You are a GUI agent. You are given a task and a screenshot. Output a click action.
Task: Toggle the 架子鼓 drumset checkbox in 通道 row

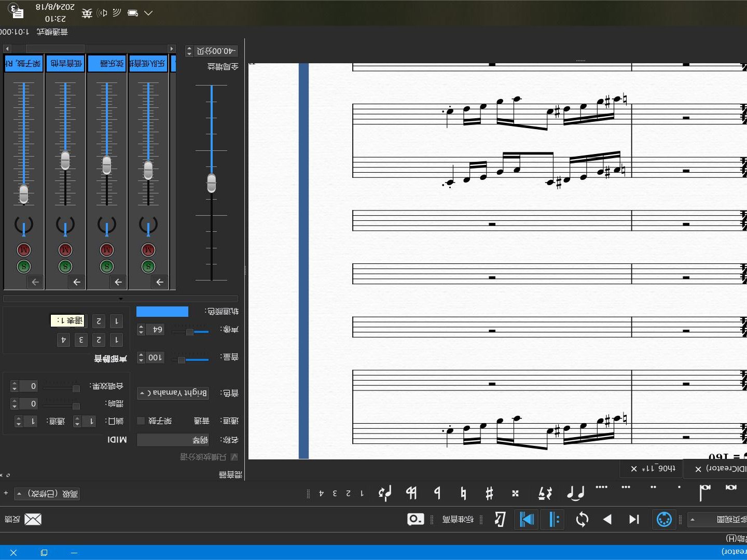coord(141,421)
